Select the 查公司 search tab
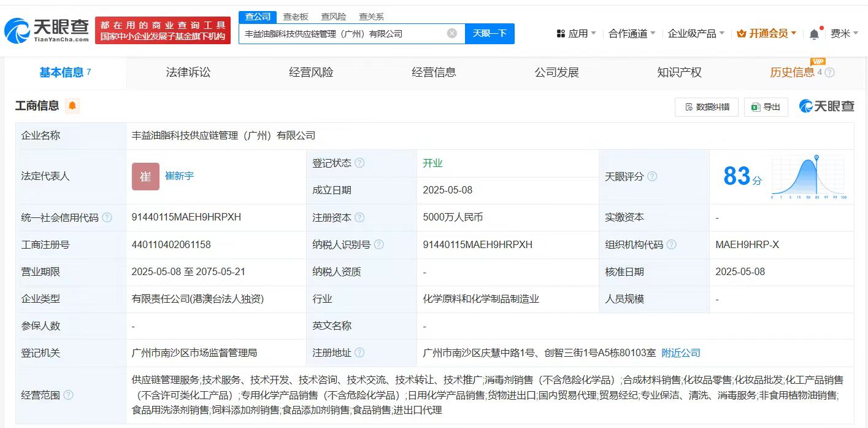 coord(258,17)
